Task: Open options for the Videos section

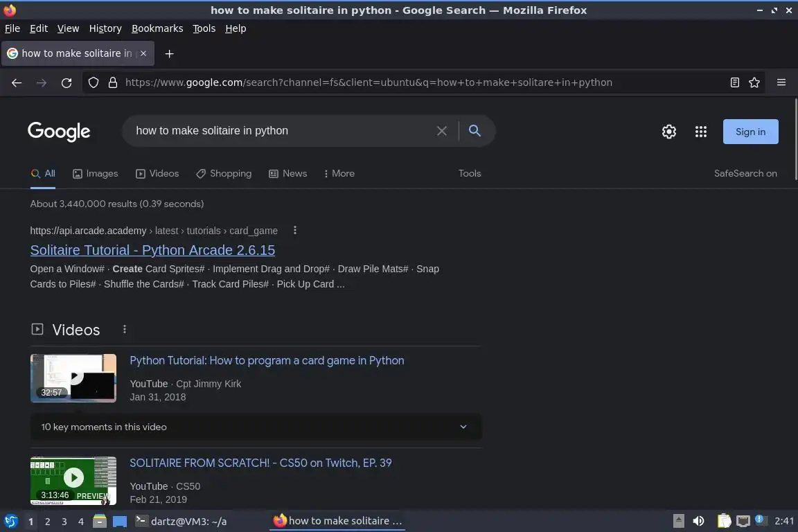Action: pos(124,329)
